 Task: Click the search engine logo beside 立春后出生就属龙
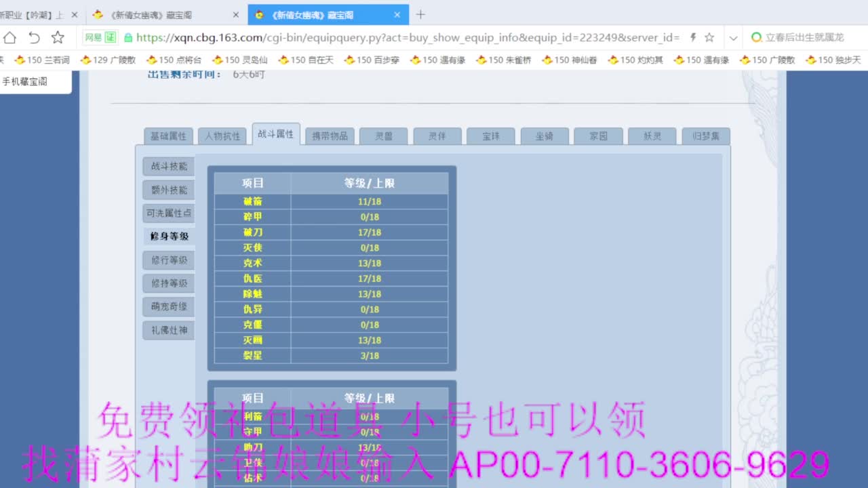pos(757,37)
